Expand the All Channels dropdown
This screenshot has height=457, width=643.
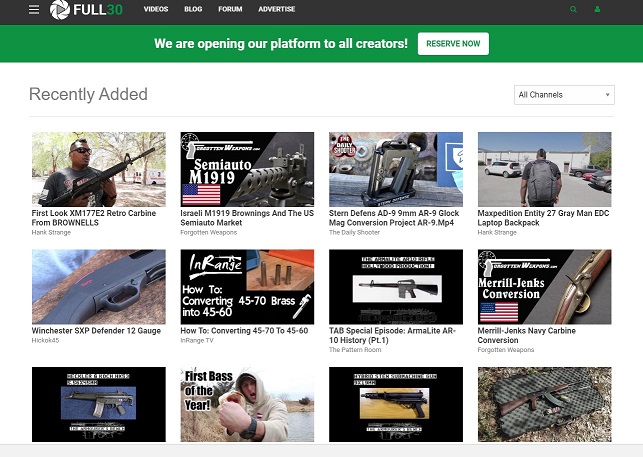click(564, 95)
